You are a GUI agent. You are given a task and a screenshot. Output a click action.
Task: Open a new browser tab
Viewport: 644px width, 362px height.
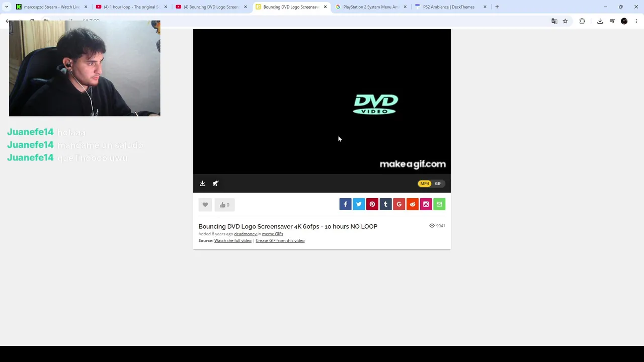pos(497,7)
